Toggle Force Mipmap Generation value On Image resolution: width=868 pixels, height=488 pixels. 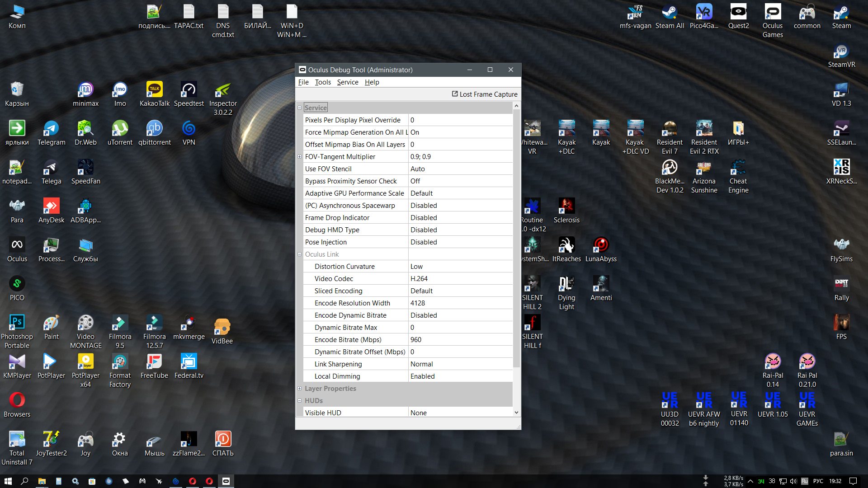coord(460,132)
